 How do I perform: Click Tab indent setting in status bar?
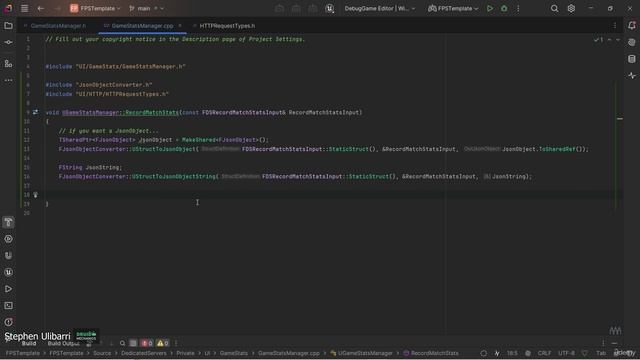601,353
